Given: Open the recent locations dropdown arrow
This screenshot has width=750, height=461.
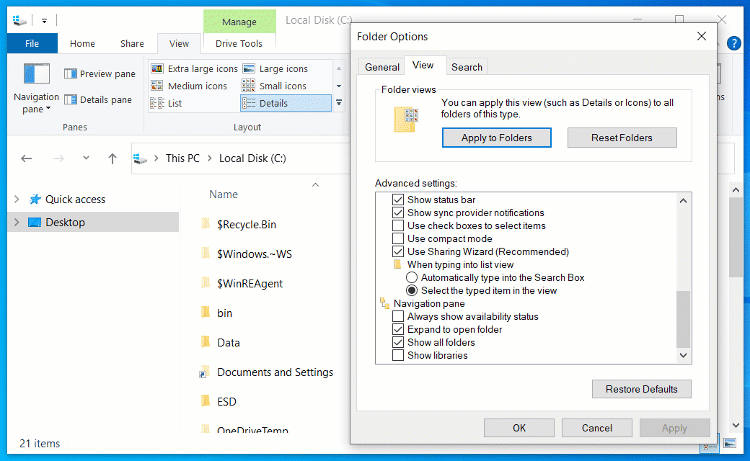Looking at the screenshot, I should [x=86, y=158].
